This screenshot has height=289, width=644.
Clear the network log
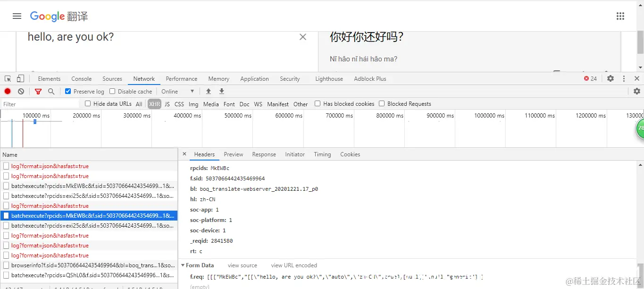[x=21, y=91]
